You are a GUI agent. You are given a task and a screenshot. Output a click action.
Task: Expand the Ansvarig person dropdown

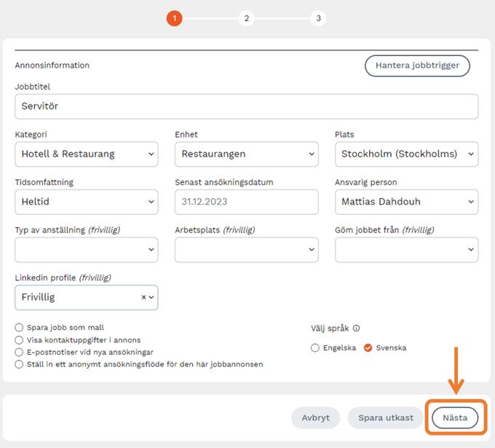406,202
